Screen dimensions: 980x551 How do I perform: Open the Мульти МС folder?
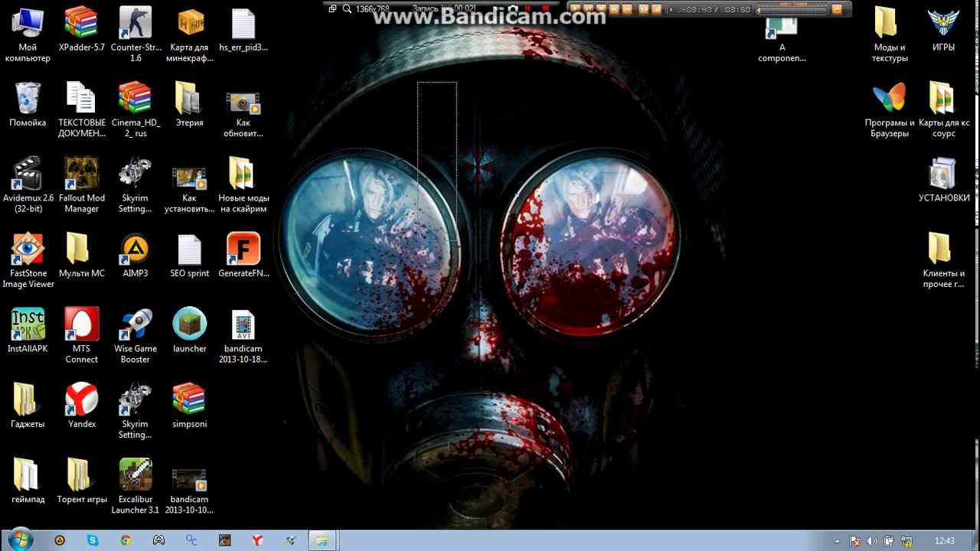coord(81,255)
